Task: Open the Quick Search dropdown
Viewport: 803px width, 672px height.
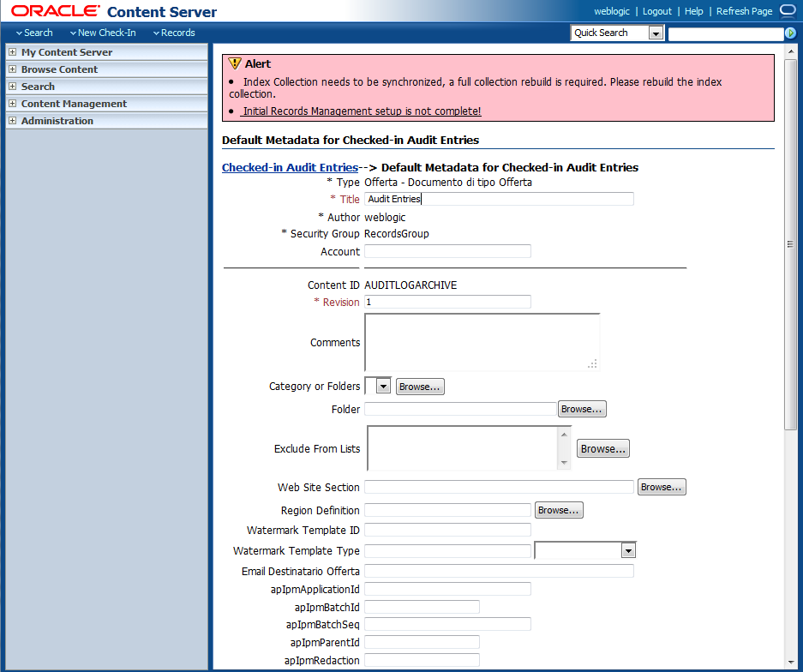Action: tap(656, 32)
